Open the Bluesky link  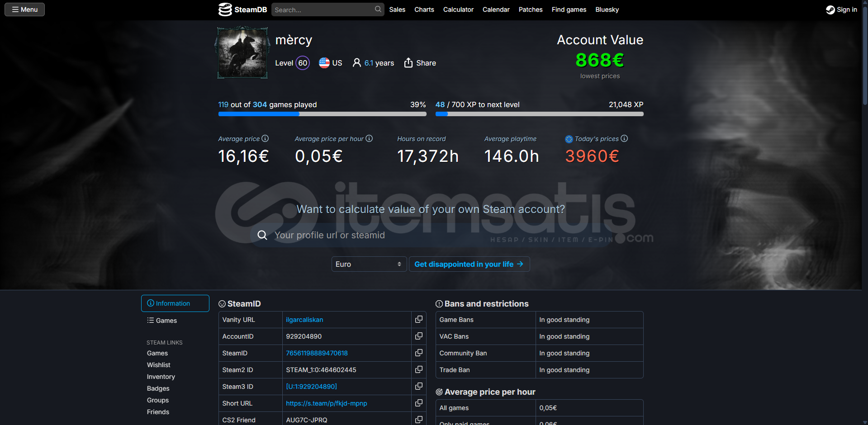[x=607, y=9]
